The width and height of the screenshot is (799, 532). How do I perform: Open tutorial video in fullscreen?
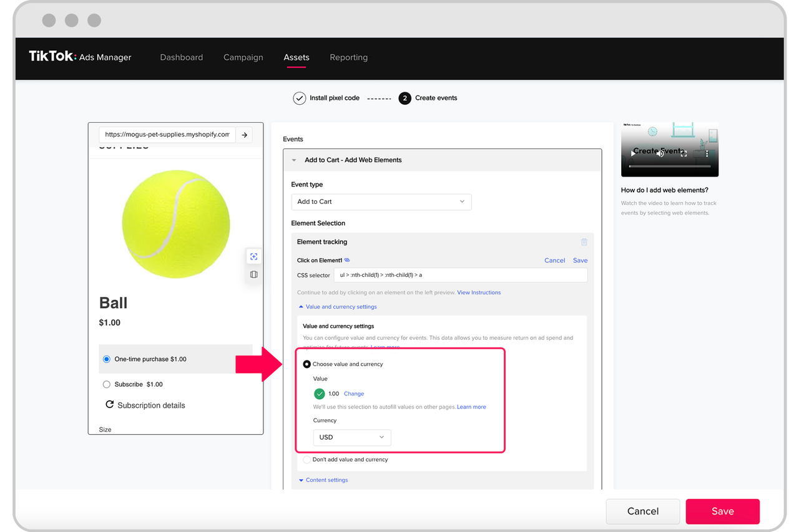[684, 153]
